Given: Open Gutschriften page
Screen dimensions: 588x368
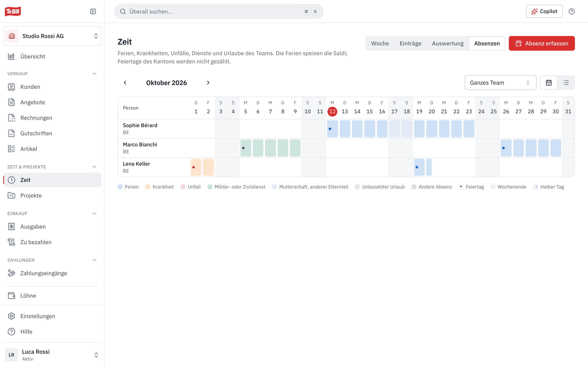Looking at the screenshot, I should pos(52,133).
